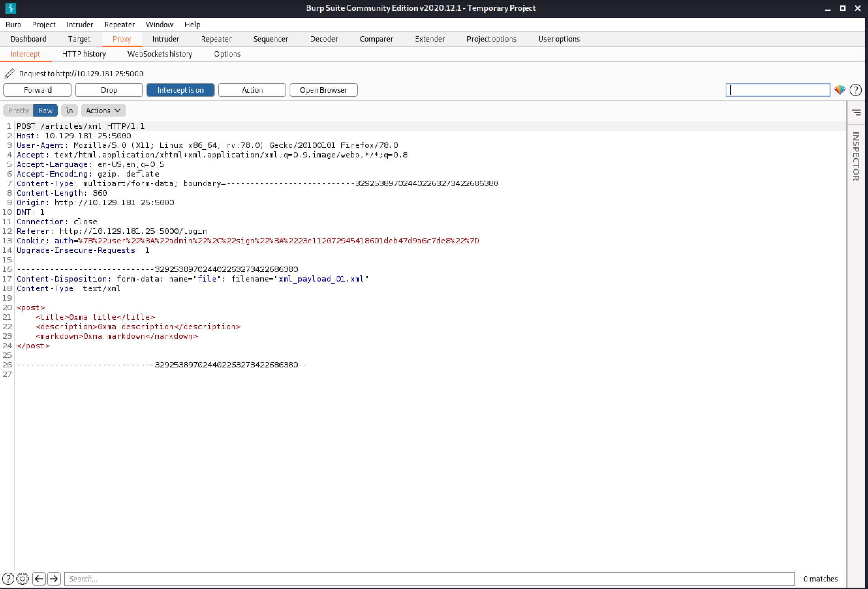Click the Content-Length: 360 line
868x589 pixels.
click(62, 193)
